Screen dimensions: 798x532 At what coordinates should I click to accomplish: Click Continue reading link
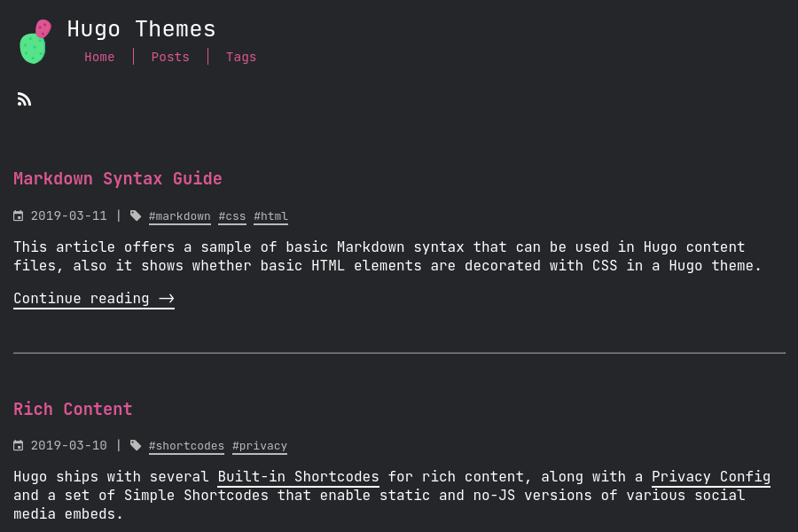(94, 299)
